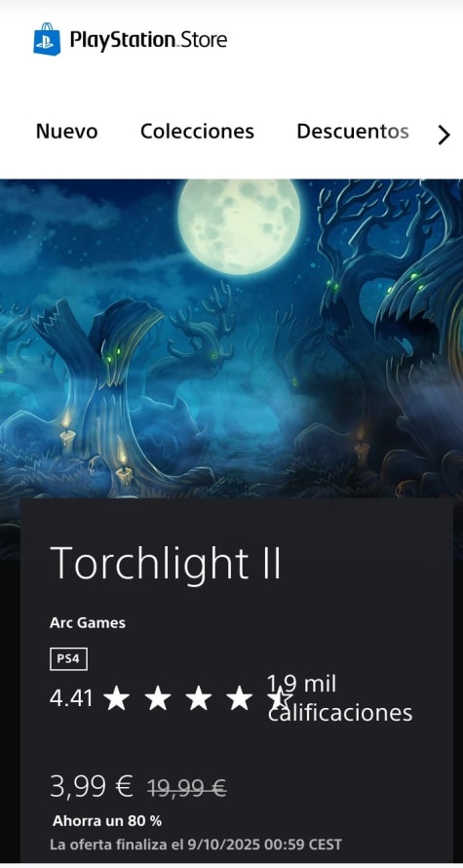Viewport: 463px width, 868px height.
Task: Click the half-filled fifth rating star
Action: [280, 699]
